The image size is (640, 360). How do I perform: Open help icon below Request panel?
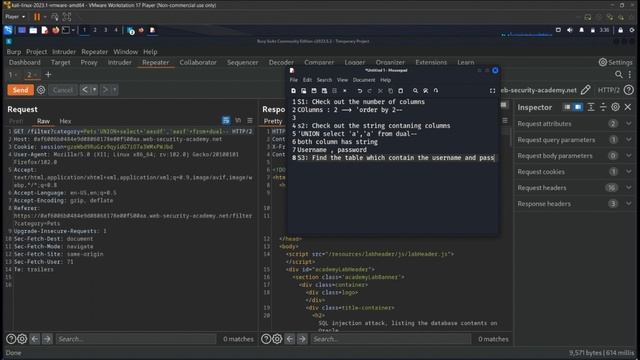coord(11,339)
